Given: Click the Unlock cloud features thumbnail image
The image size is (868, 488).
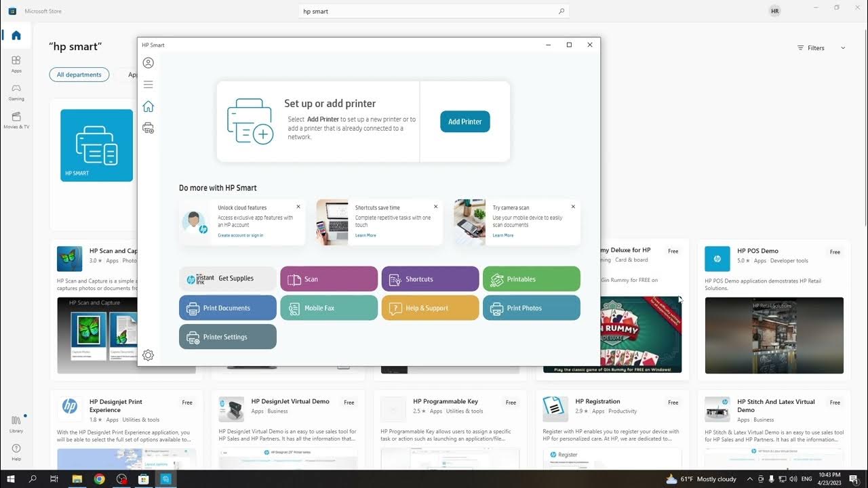Looking at the screenshot, I should (195, 222).
